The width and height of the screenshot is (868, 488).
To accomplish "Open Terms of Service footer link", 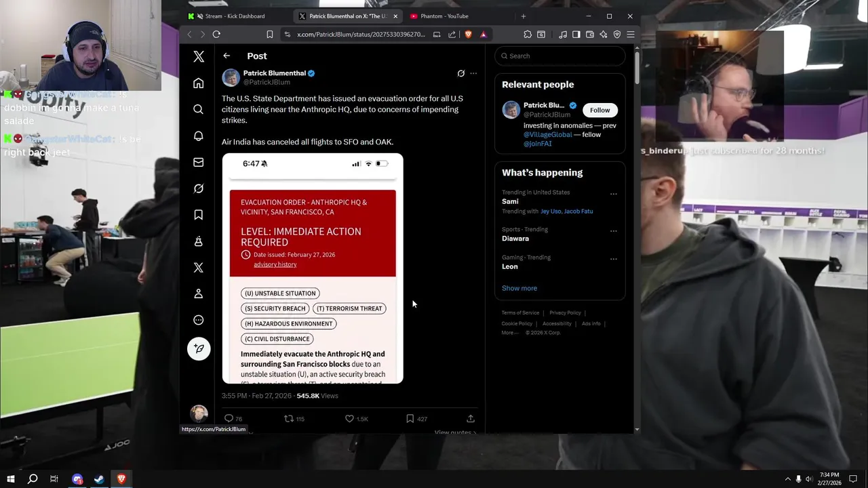I will (x=520, y=312).
